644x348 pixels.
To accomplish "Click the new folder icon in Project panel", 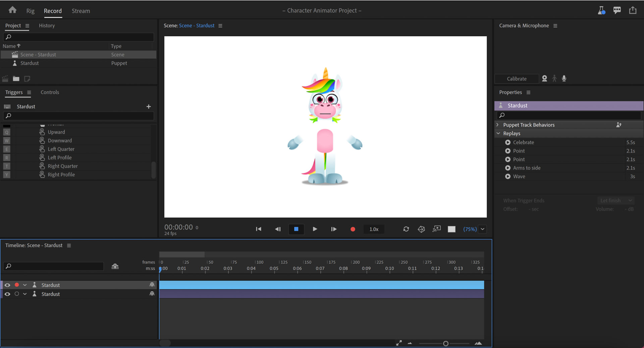I will pyautogui.click(x=16, y=79).
